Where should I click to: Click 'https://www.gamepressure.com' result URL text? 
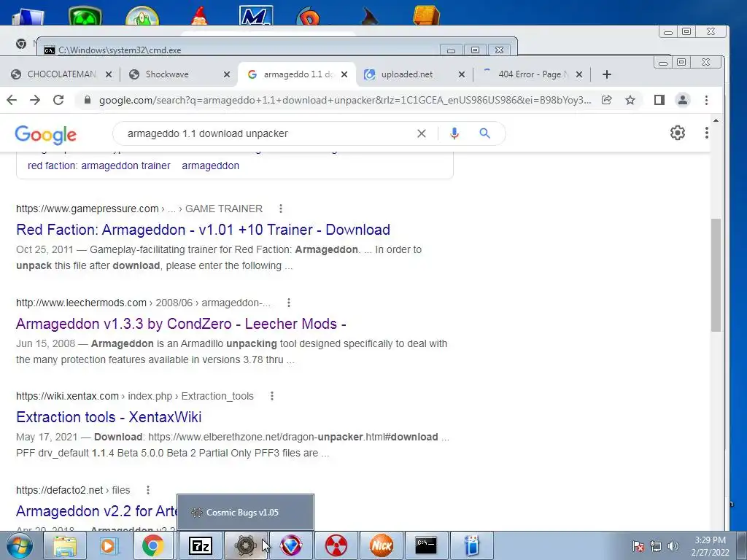coord(88,209)
